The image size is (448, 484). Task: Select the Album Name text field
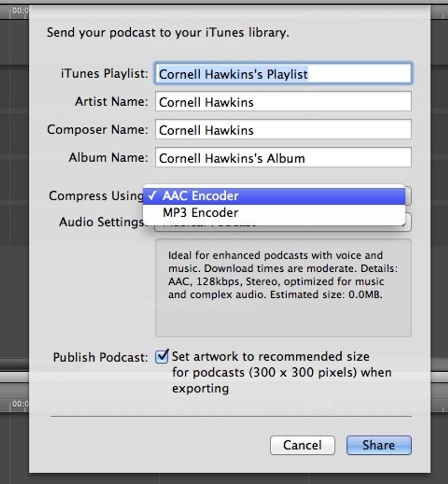tap(283, 158)
